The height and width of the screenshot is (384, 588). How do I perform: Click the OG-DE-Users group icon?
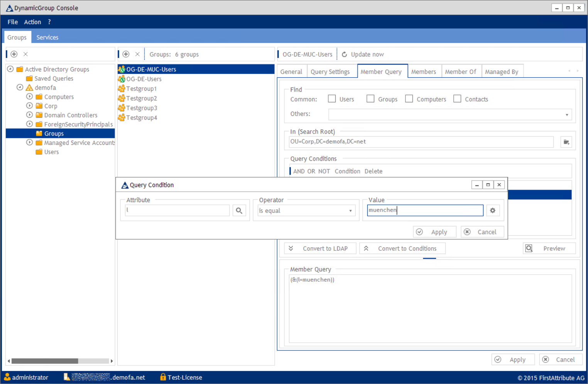tap(122, 79)
